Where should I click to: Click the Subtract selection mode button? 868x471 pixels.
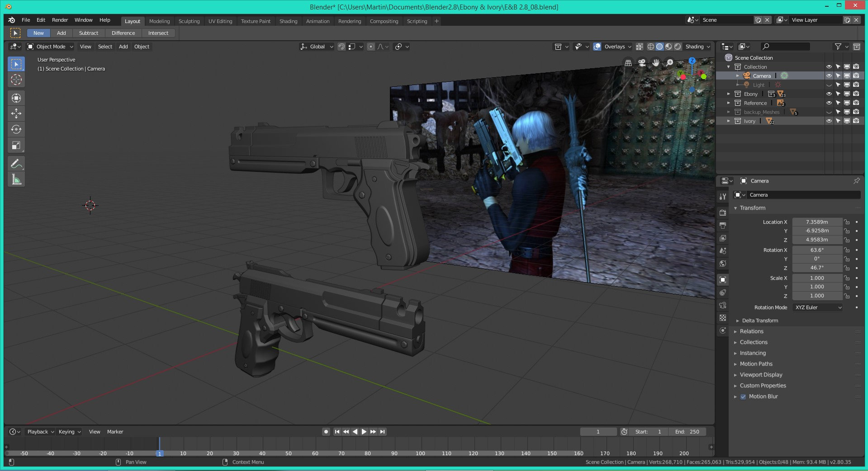(x=89, y=33)
